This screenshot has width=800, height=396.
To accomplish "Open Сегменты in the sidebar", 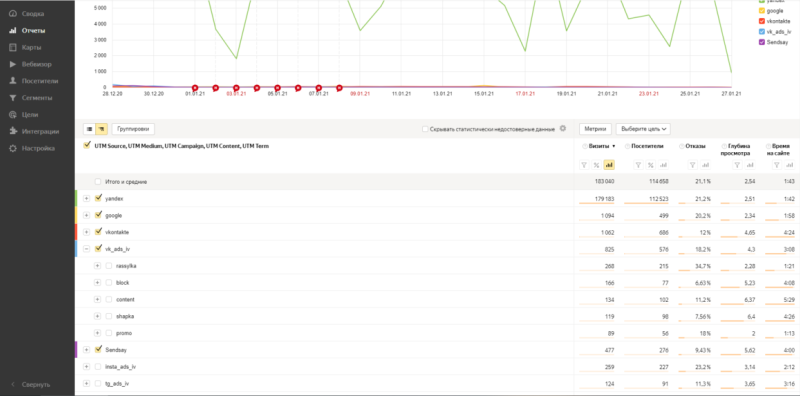I will point(37,98).
